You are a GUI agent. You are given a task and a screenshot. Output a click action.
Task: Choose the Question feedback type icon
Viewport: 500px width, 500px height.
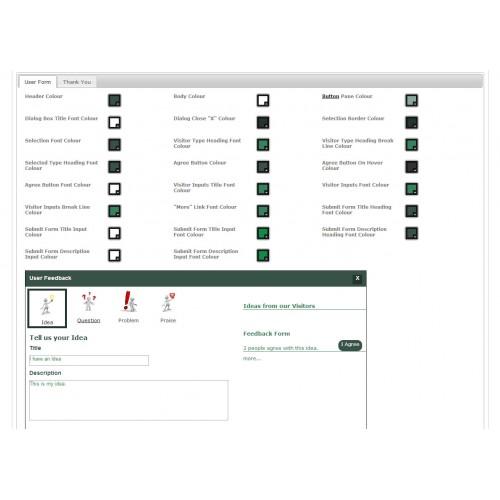pos(89,301)
